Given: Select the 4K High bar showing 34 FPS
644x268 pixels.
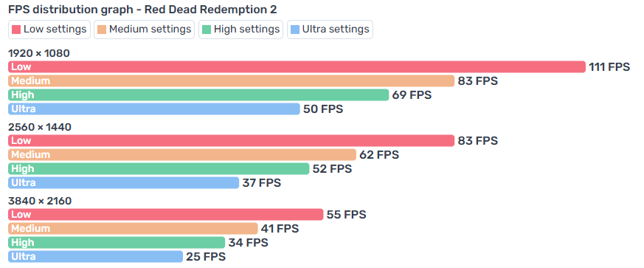Looking at the screenshot, I should tap(117, 242).
